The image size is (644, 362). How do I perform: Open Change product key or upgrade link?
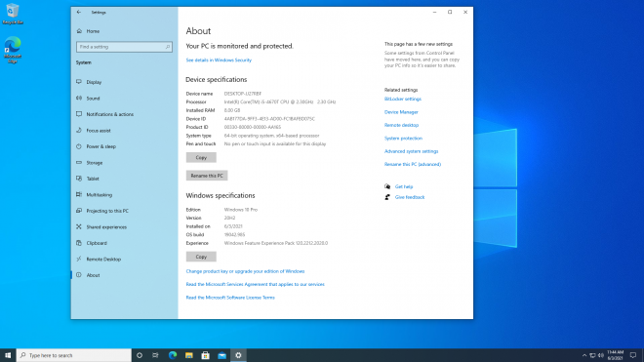pyautogui.click(x=245, y=271)
